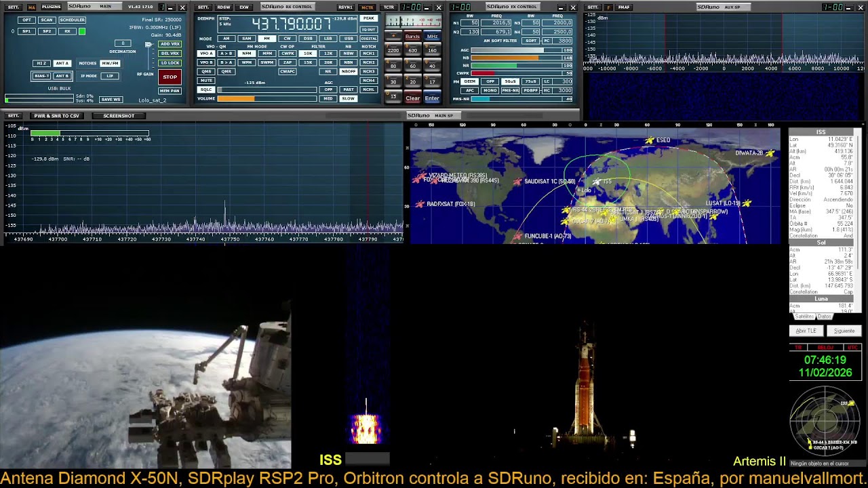Image resolution: width=868 pixels, height=488 pixels.
Task: Select the NFM FM mode
Action: (247, 54)
